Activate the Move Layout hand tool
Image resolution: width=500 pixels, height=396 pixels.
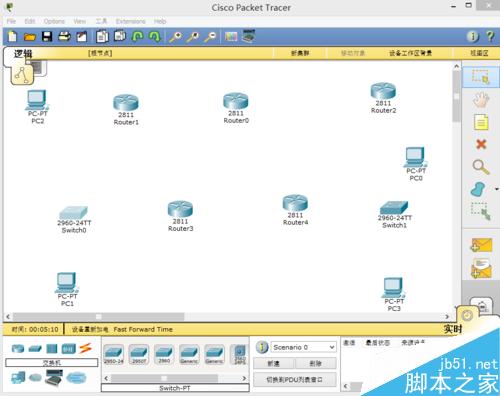coord(481,100)
